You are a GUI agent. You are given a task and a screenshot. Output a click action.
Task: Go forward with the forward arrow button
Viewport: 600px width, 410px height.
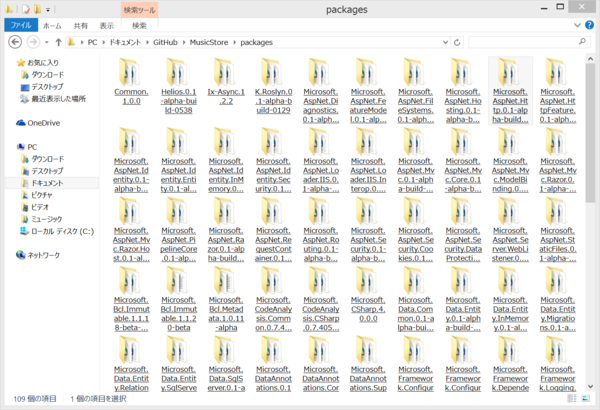(x=33, y=42)
